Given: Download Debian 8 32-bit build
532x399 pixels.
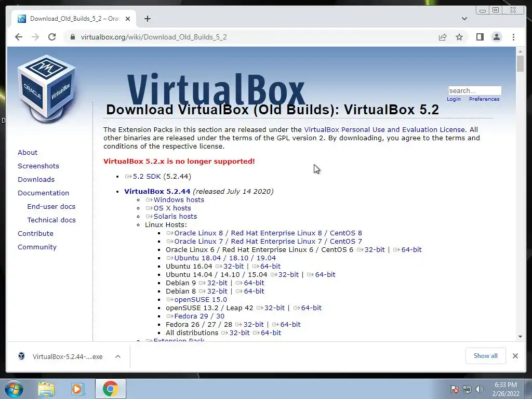Looking at the screenshot, I should [217, 291].
